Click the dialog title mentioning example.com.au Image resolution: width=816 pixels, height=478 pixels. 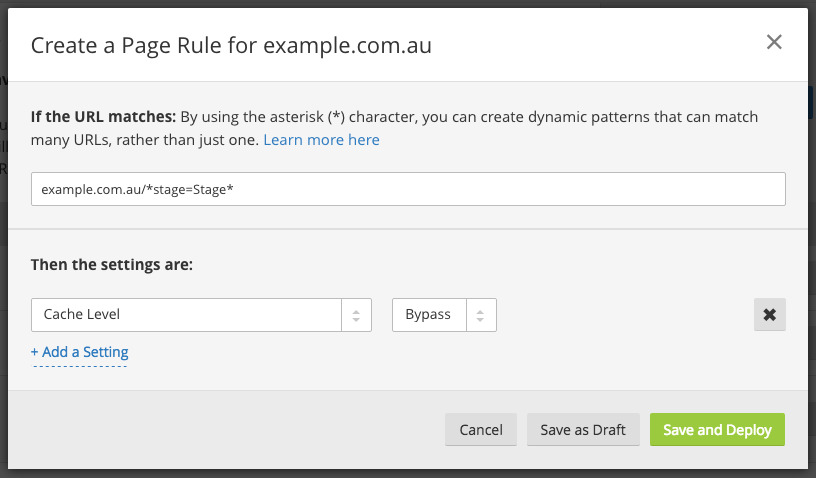pyautogui.click(x=231, y=45)
